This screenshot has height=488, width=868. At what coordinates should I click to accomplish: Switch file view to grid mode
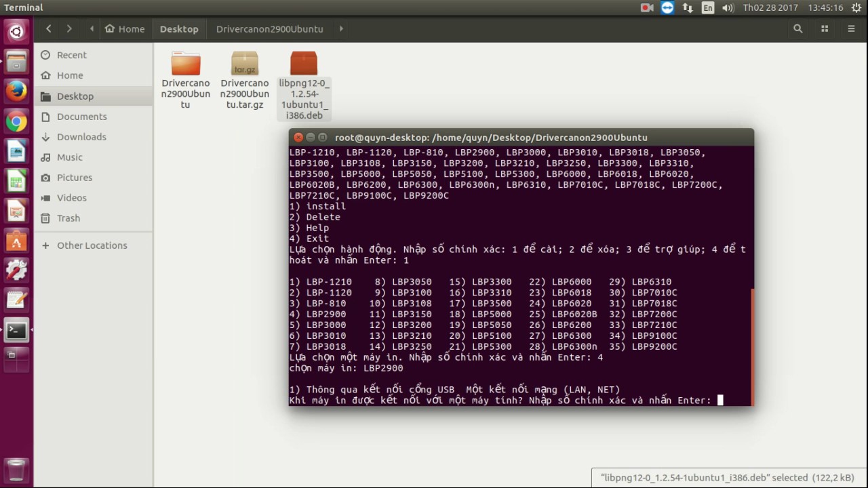[825, 28]
